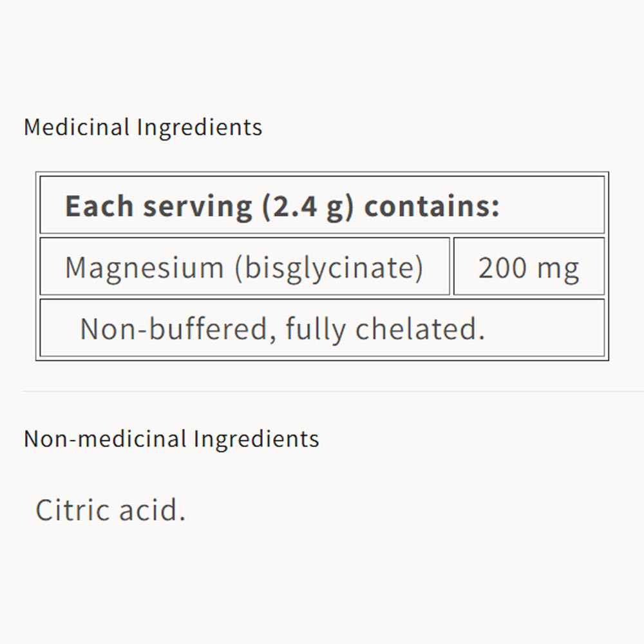
Task: Select the "Non-buffered, fully chelated." table row
Action: (x=322, y=328)
